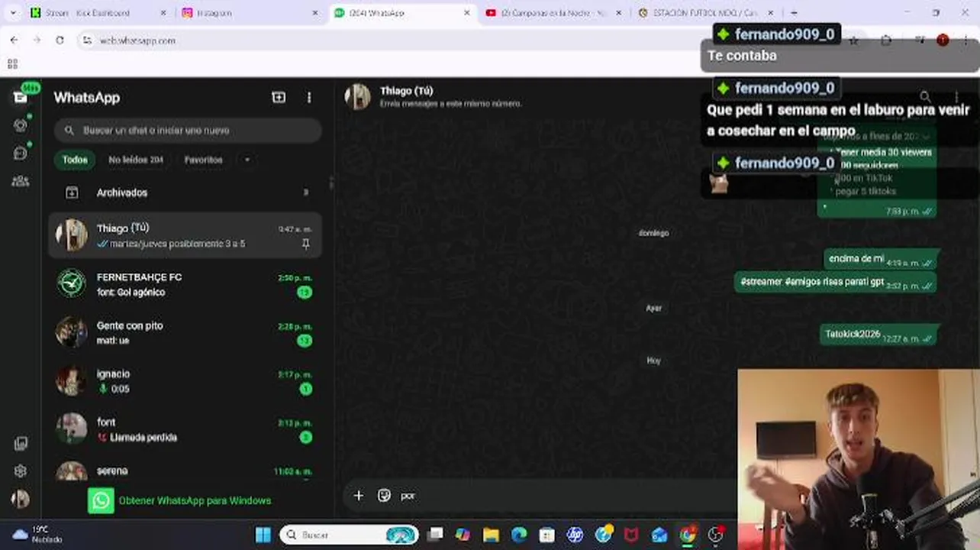
Task: Open own profile picture in sidebar
Action: (21, 499)
